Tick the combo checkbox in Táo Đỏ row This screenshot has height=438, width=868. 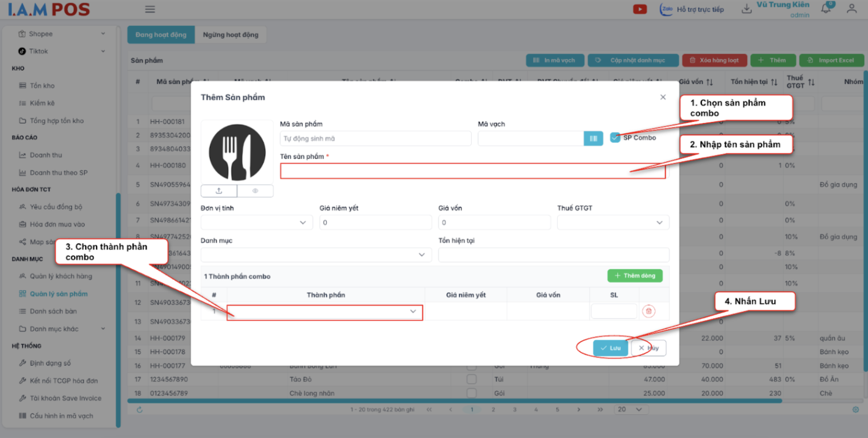[472, 379]
